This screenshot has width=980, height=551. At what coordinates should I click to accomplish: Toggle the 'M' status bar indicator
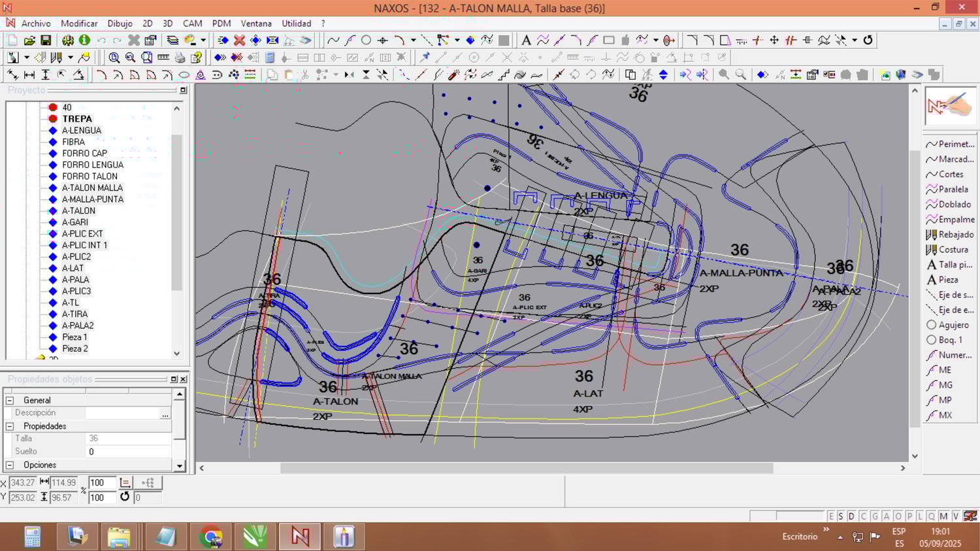[x=943, y=516]
